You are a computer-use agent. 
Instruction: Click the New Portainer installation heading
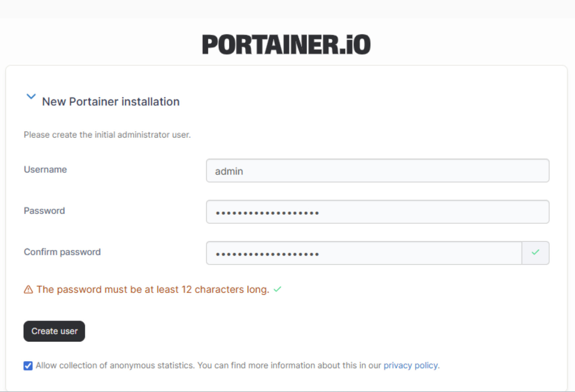tap(111, 102)
